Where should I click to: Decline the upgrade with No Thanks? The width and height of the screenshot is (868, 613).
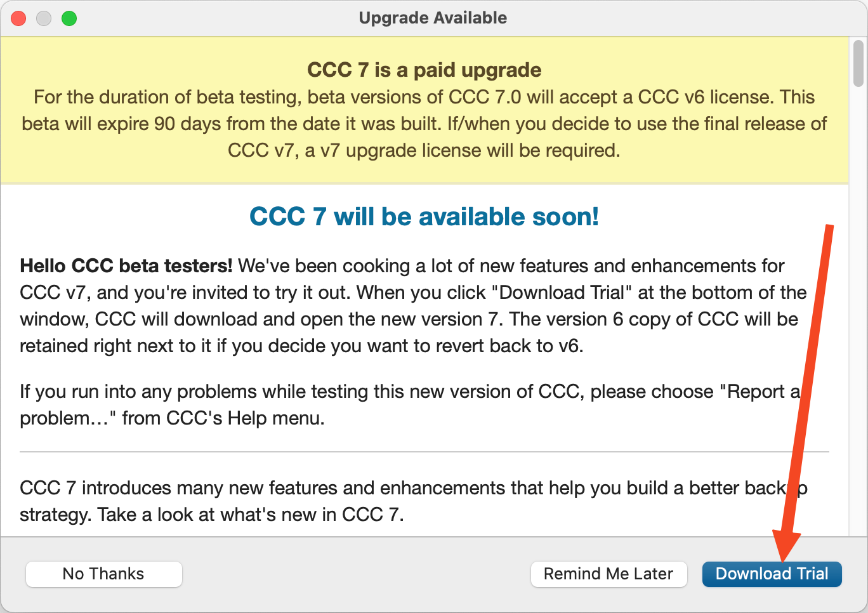pos(104,574)
